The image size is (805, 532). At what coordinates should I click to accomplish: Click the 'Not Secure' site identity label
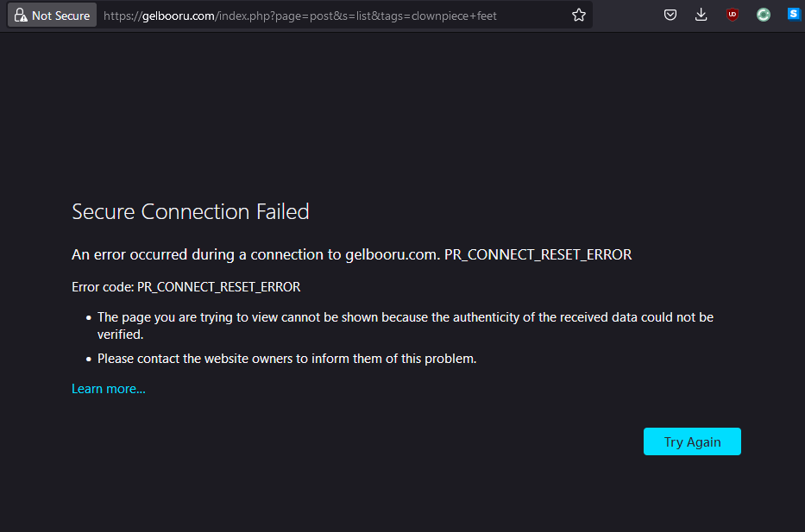(x=60, y=16)
